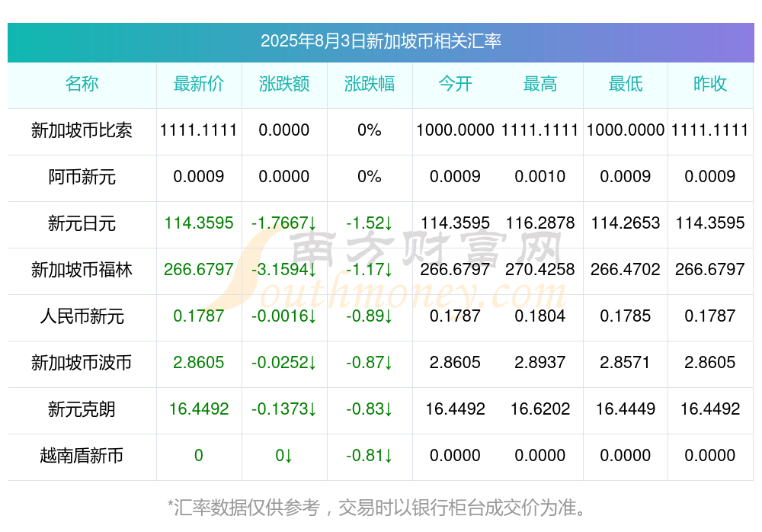Click the row name 人民币新元
The width and height of the screenshot is (762, 532).
[82, 316]
